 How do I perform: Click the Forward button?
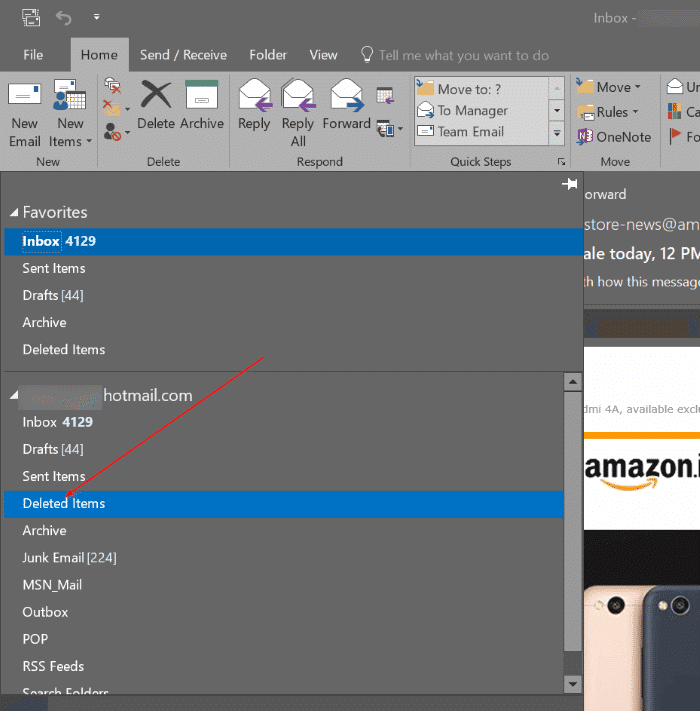347,105
